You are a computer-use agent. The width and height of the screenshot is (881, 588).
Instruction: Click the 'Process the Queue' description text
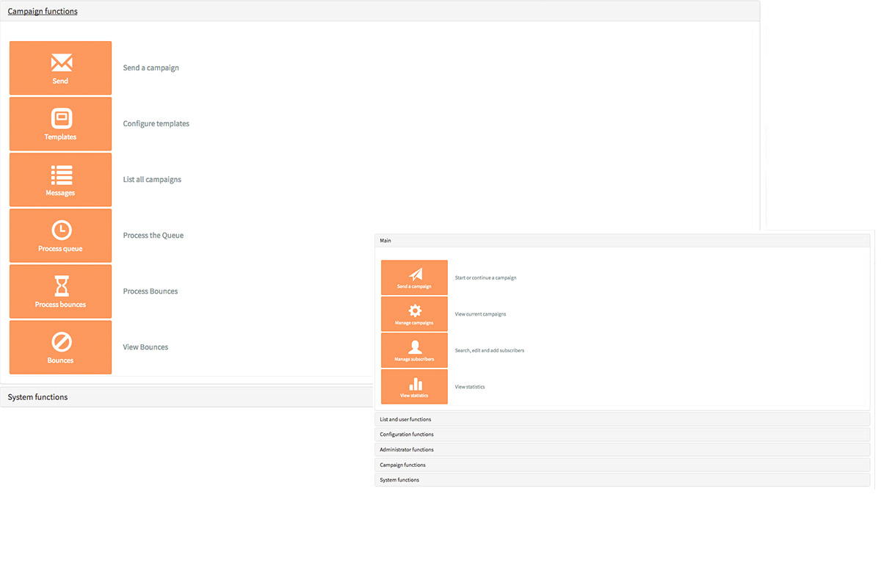pyautogui.click(x=153, y=236)
